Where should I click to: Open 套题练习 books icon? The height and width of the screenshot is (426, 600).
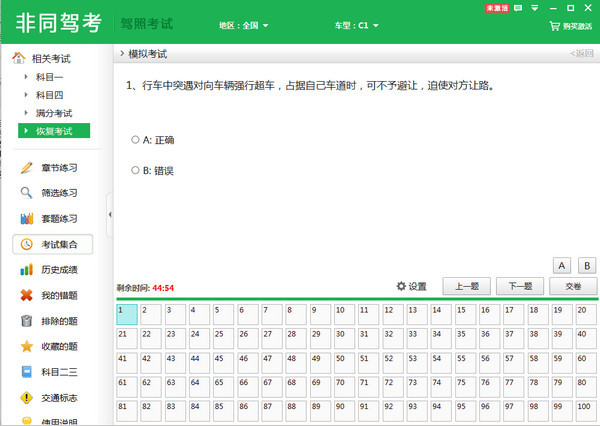pos(26,219)
